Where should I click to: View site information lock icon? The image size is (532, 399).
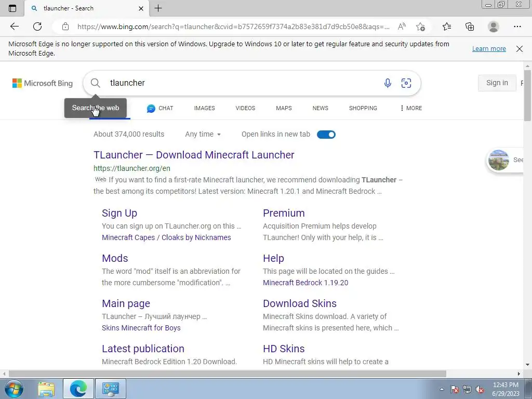click(x=65, y=26)
